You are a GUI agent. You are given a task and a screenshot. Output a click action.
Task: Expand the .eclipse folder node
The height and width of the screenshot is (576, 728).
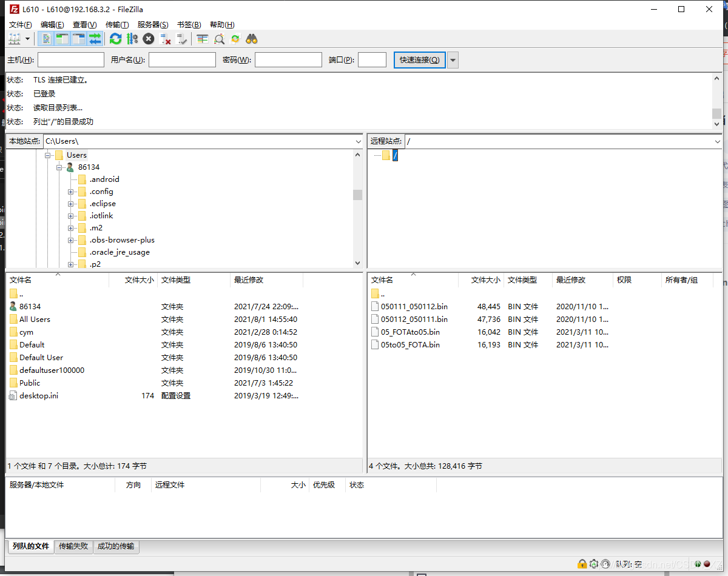click(71, 204)
